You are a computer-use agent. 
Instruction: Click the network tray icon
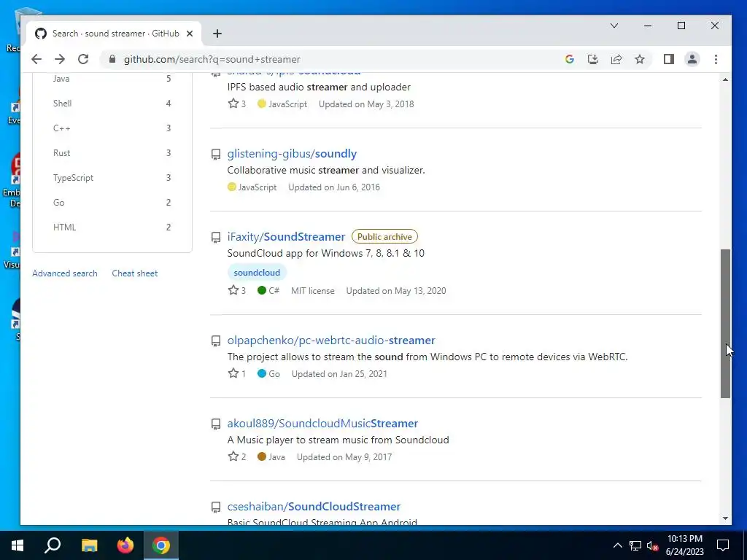635,545
